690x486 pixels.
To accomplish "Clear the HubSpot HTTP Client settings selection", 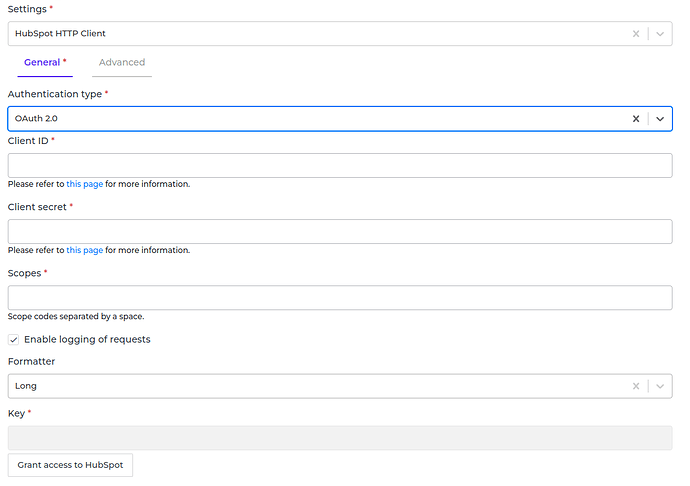I will coord(636,34).
